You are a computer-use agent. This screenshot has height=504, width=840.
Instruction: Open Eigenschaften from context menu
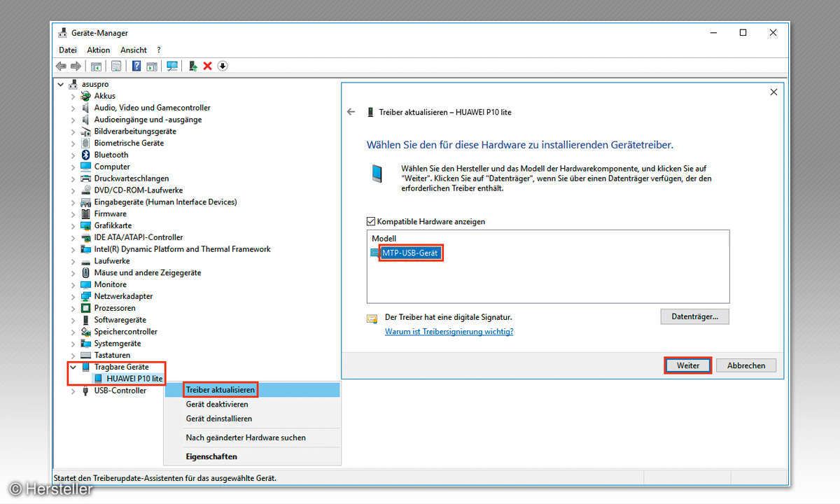click(x=252, y=456)
